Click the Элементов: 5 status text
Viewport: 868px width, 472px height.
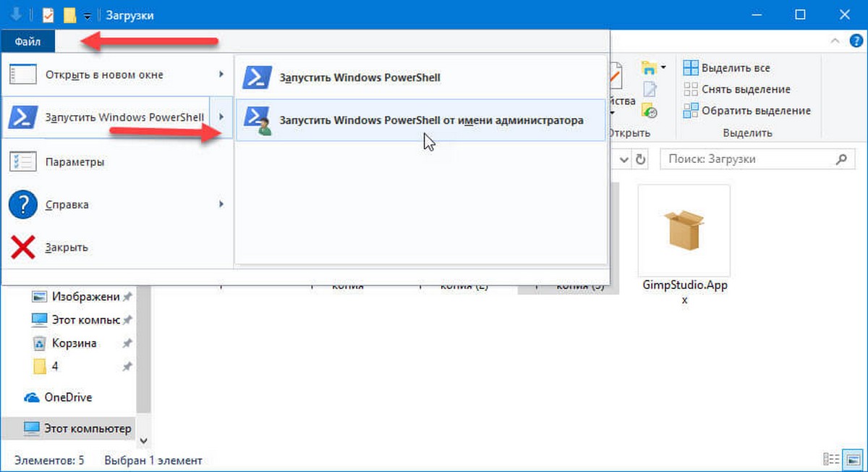click(x=49, y=460)
